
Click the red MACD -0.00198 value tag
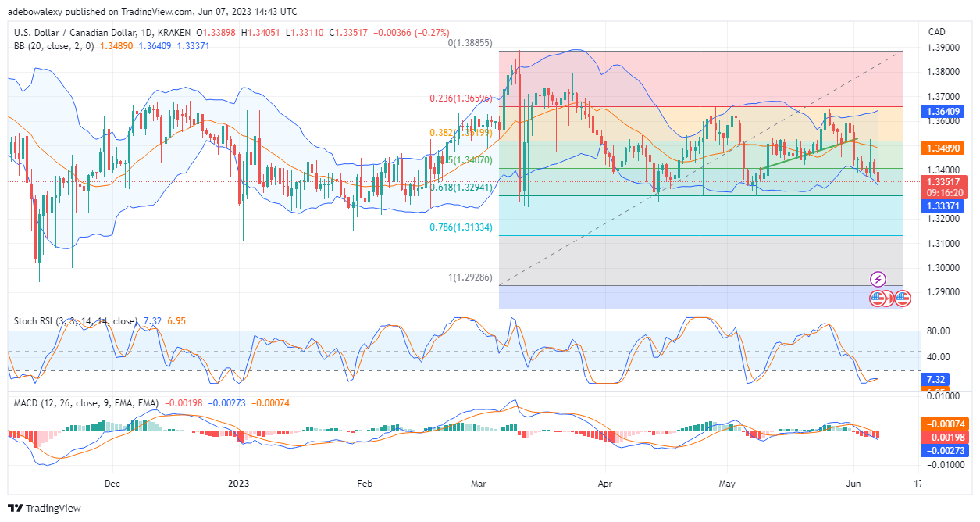tap(944, 437)
